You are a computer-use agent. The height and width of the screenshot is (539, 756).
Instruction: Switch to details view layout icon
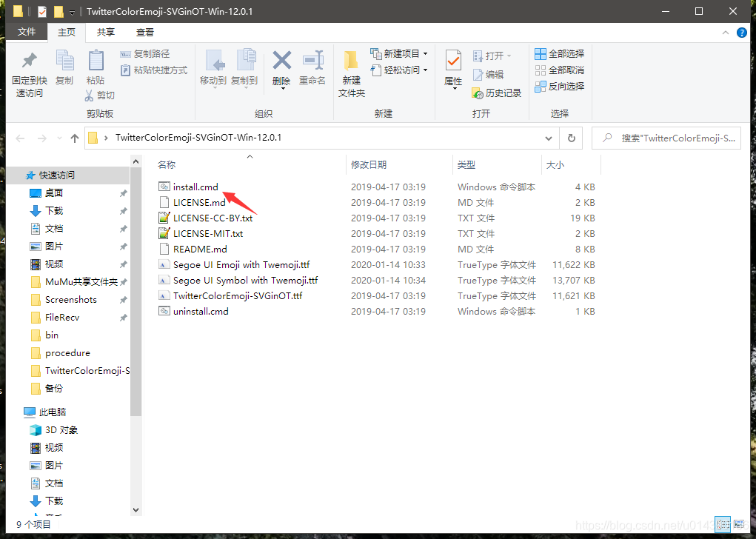click(x=722, y=524)
